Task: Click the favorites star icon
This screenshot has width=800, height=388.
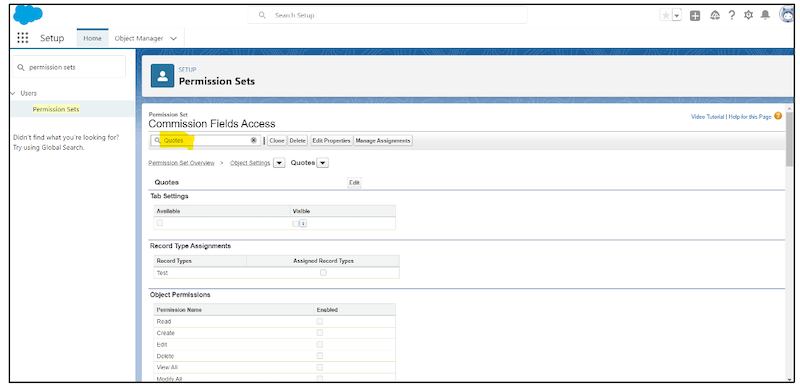Action: coord(666,15)
